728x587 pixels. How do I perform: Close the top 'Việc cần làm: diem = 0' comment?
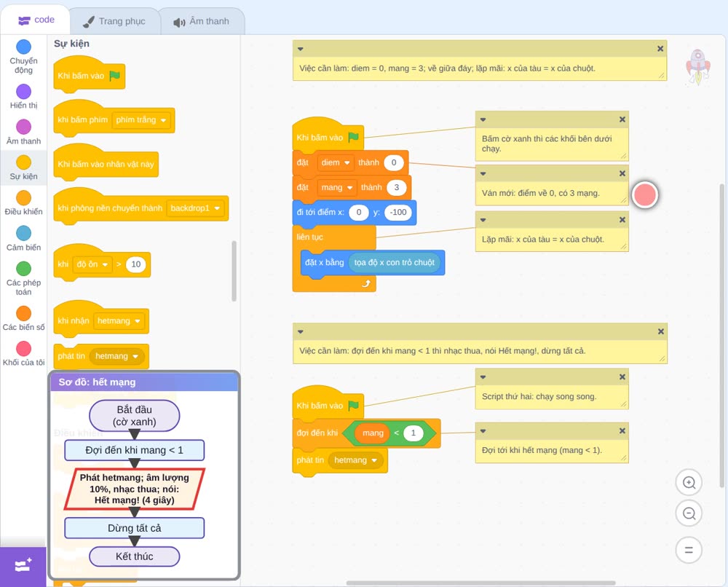tap(660, 49)
